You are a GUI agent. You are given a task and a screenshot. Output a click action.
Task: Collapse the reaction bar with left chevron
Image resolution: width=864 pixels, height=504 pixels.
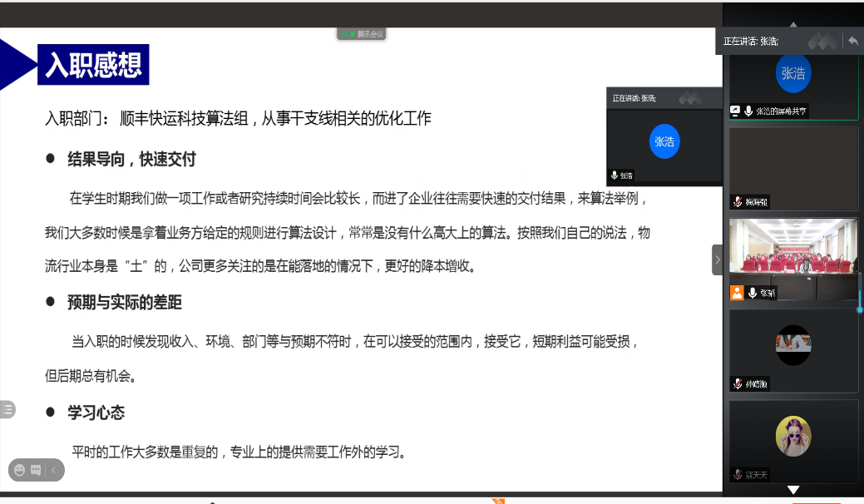pyautogui.click(x=53, y=470)
